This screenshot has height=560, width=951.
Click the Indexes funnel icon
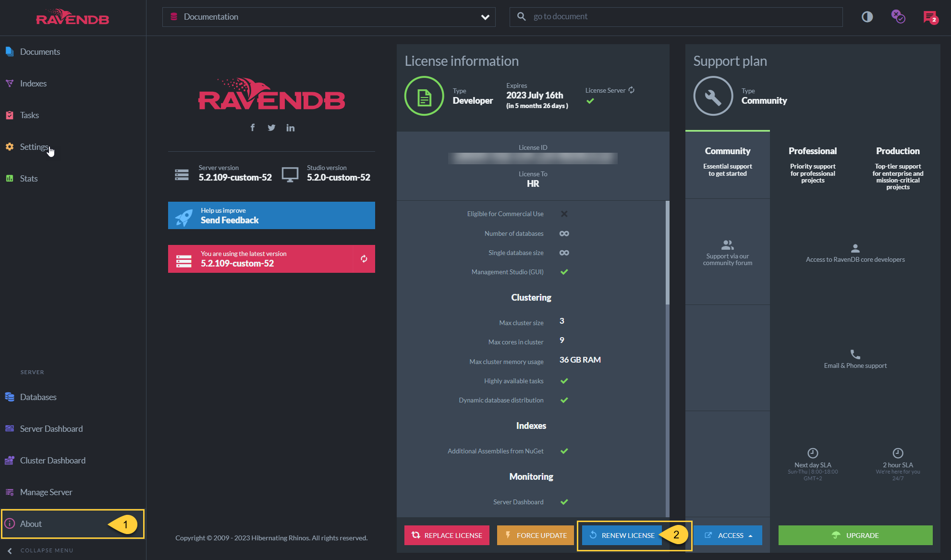(x=10, y=83)
